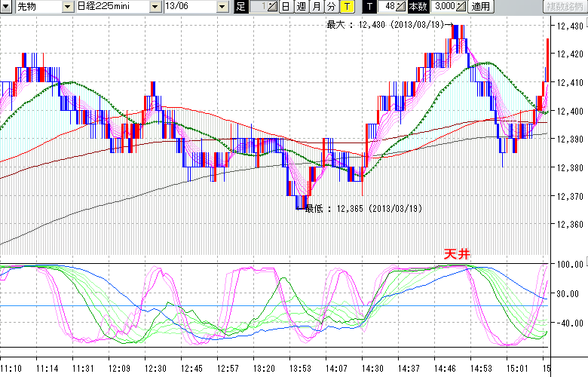Screen dimensions: 588x377
Task: Click the 最大 12,430 high price label
Action: click(385, 25)
